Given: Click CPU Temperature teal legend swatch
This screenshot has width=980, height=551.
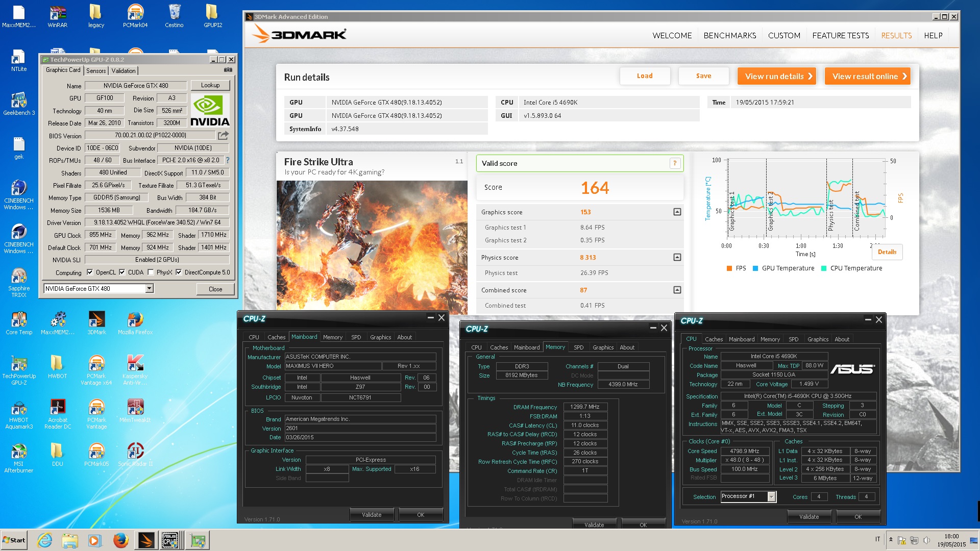Looking at the screenshot, I should [x=824, y=268].
